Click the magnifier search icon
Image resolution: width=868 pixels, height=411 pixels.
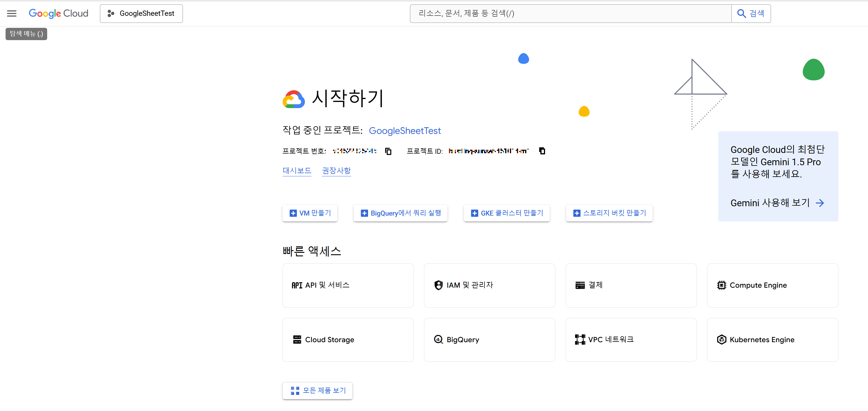[x=742, y=13]
